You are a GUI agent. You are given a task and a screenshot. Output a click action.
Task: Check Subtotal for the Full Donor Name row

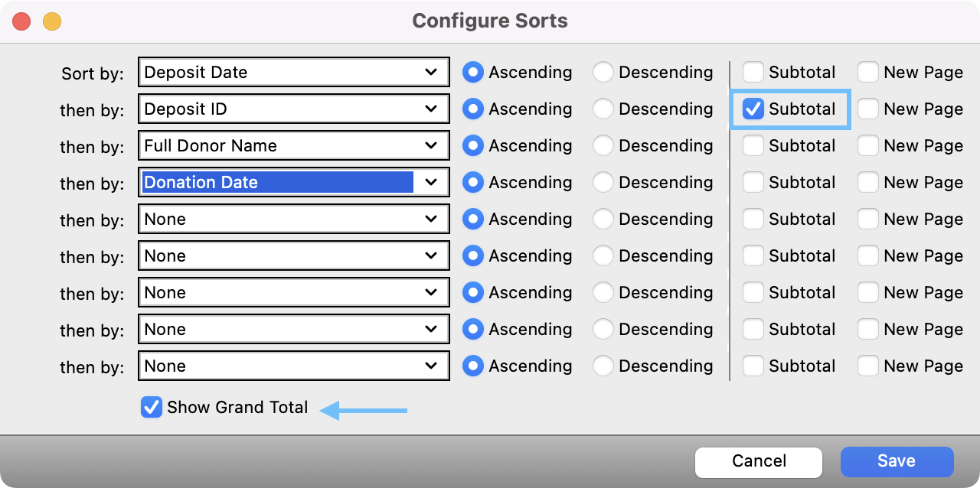(753, 145)
